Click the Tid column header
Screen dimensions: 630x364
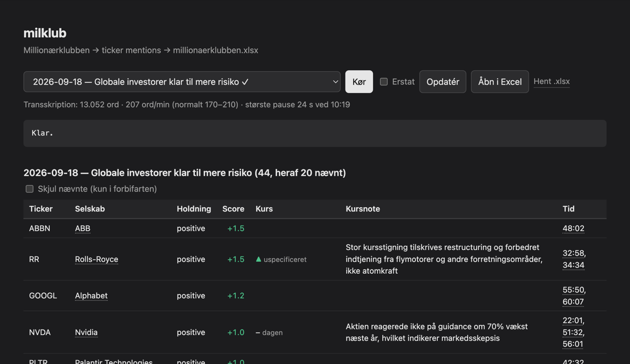(x=569, y=209)
